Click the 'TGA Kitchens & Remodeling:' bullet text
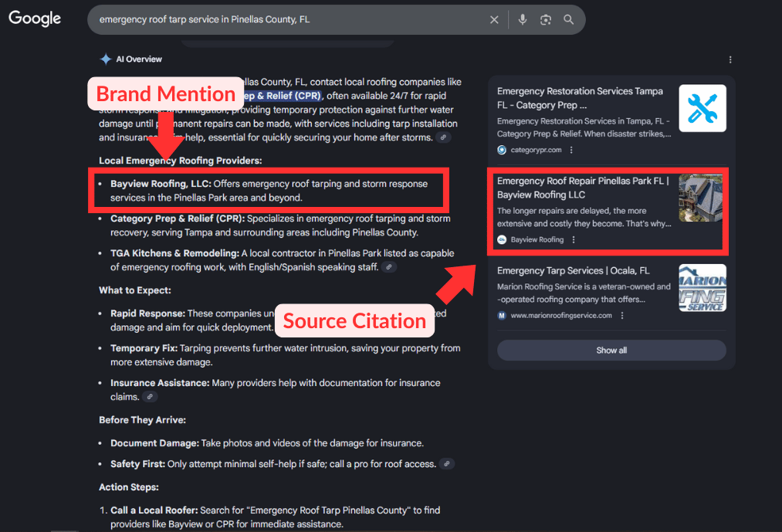The image size is (782, 532). coord(174,253)
